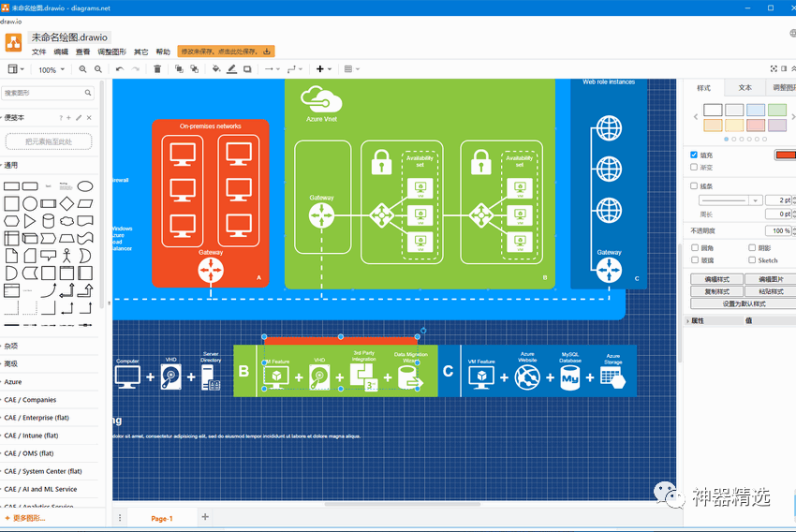The image size is (796, 532).
Task: Open the 查看 view menu
Action: [82, 52]
